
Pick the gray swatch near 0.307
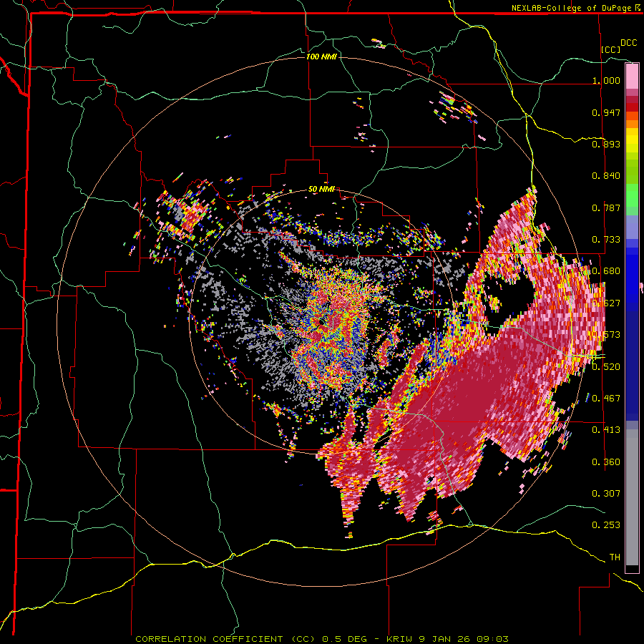632,497
